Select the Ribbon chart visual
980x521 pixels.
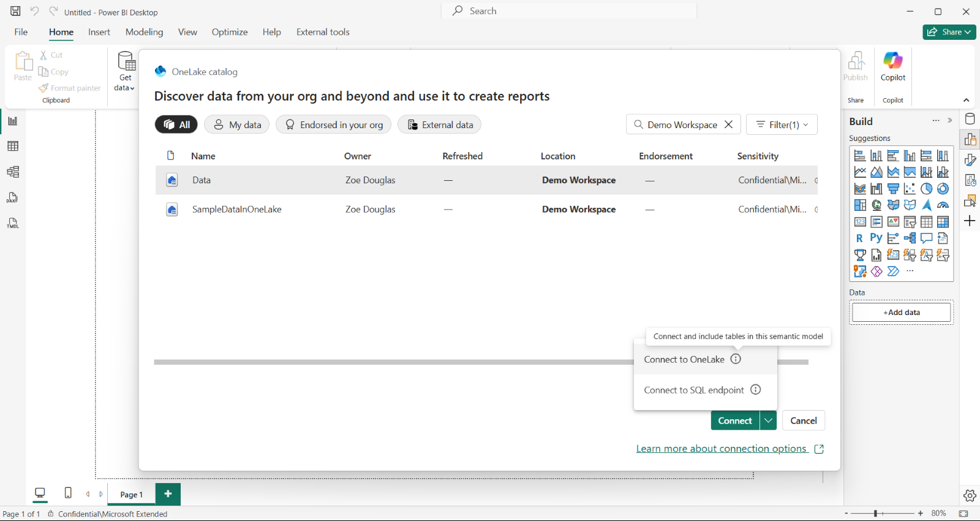(860, 189)
